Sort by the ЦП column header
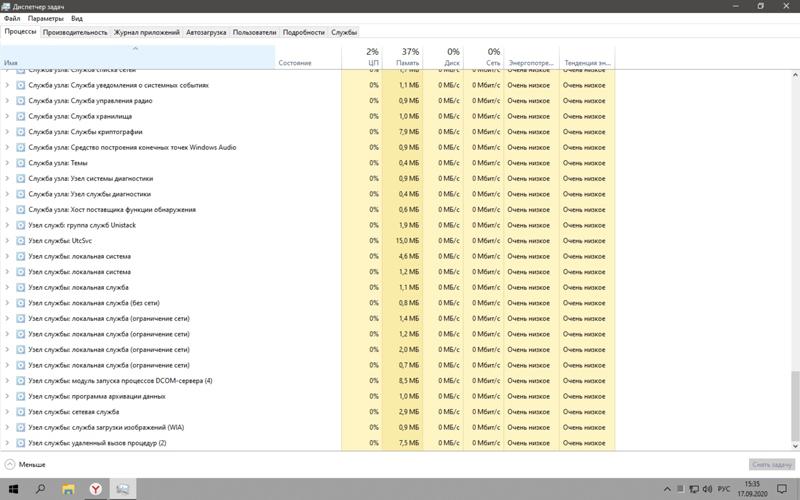 tap(362, 57)
